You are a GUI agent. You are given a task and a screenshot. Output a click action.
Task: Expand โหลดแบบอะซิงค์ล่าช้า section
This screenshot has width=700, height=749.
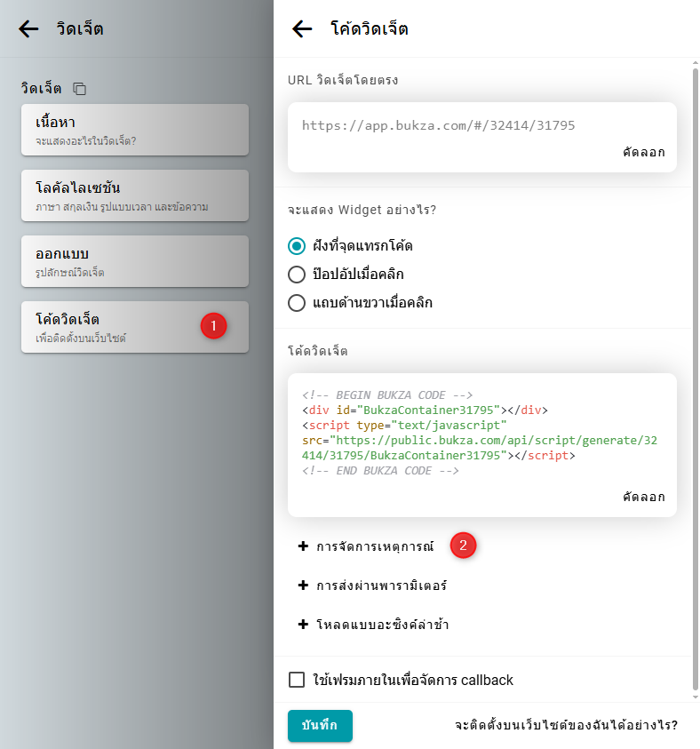coord(382,625)
